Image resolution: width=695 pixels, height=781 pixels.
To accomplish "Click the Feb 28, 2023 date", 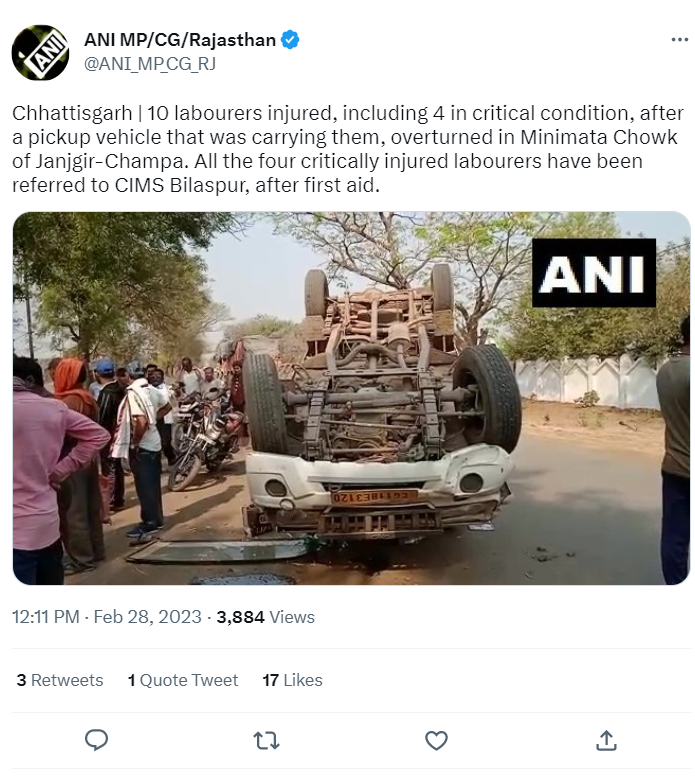I will (x=147, y=617).
